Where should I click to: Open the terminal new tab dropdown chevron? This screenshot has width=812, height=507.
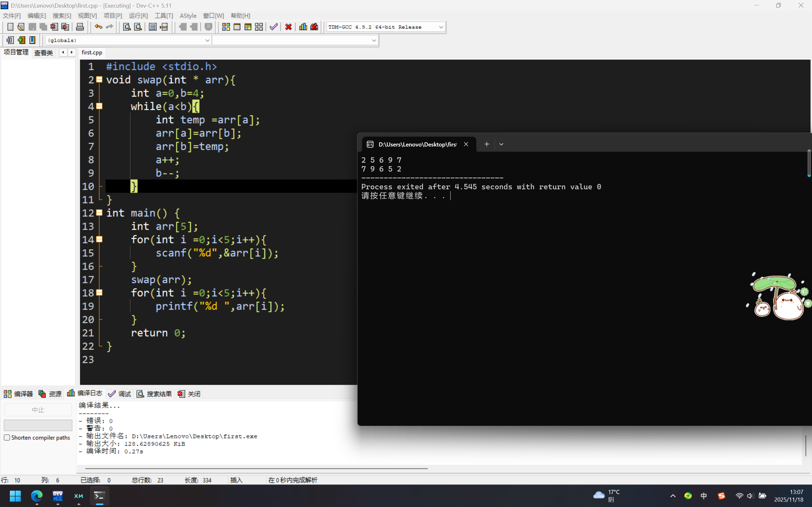pyautogui.click(x=501, y=144)
